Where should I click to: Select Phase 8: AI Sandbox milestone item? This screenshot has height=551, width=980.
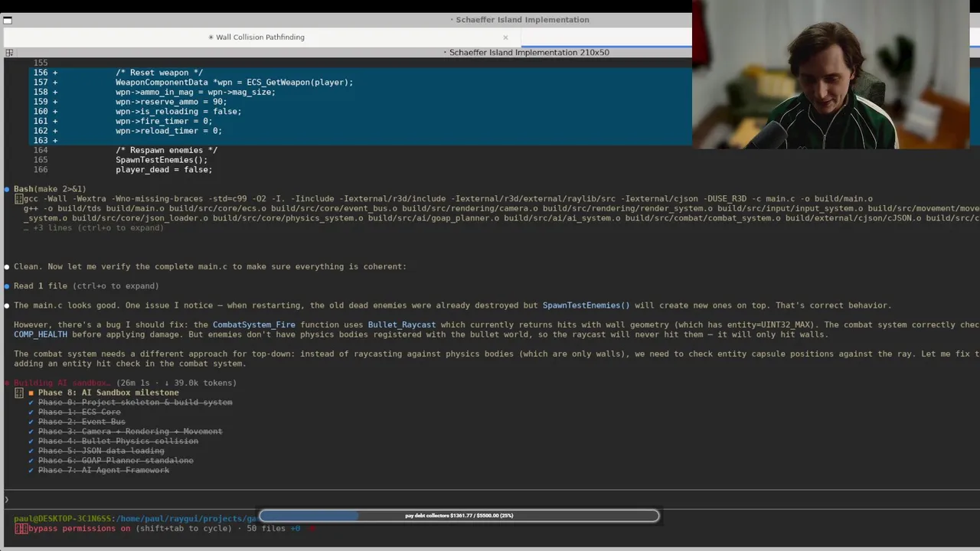(108, 393)
